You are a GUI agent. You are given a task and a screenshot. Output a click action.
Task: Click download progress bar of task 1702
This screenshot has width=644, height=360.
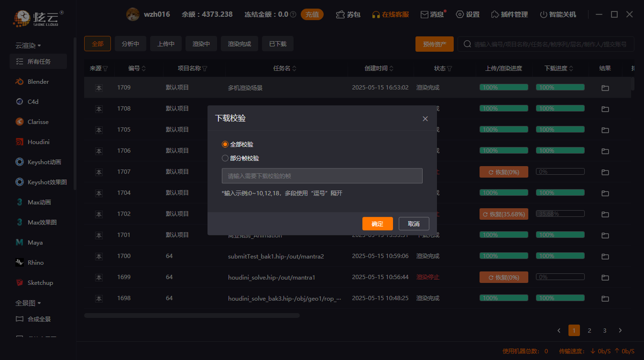(560, 214)
